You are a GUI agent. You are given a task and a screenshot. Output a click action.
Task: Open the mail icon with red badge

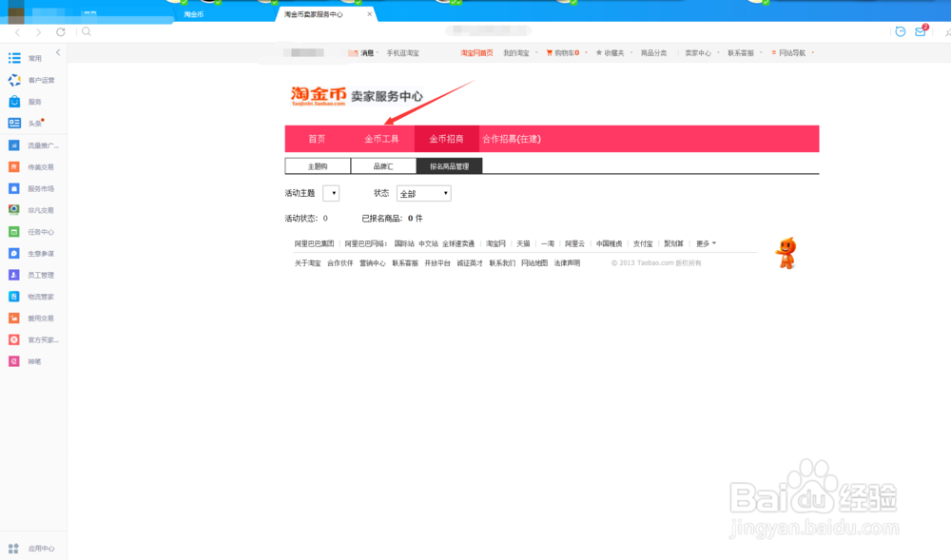tap(921, 31)
